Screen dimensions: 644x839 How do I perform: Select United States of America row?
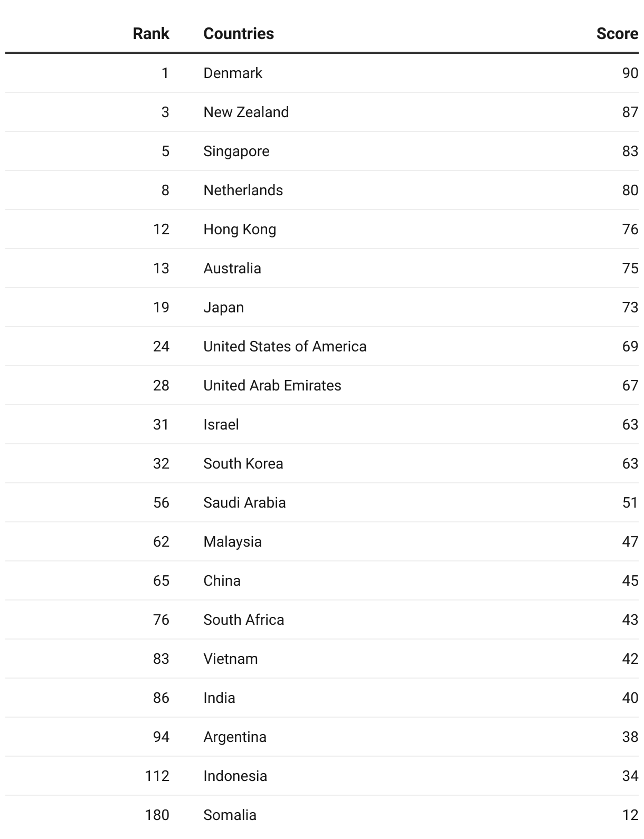click(322, 346)
